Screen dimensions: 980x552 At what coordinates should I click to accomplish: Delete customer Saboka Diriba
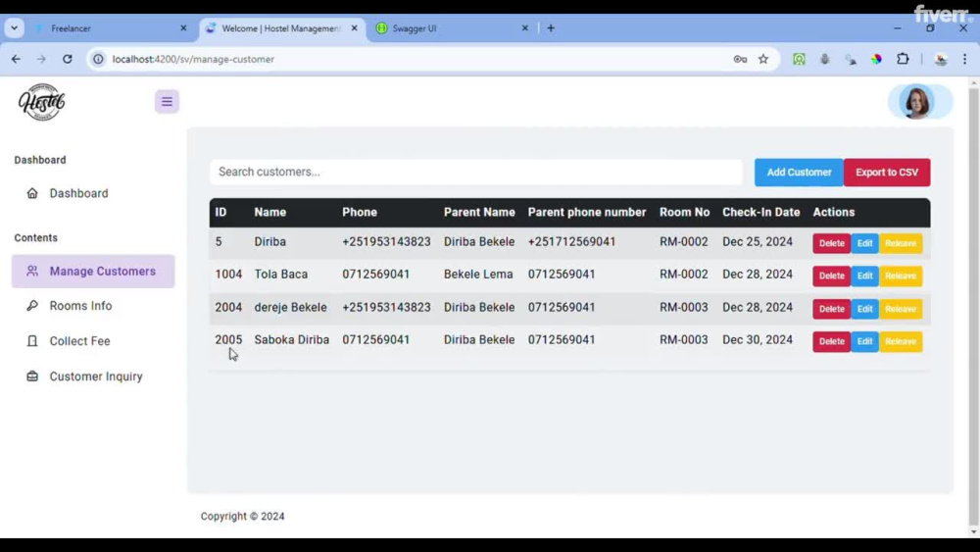coord(831,341)
